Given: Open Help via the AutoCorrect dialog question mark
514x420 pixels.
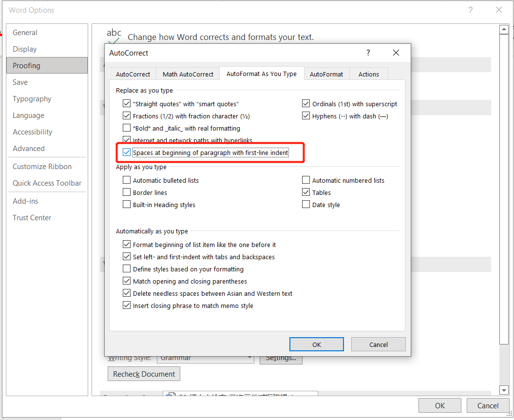Looking at the screenshot, I should click(368, 53).
